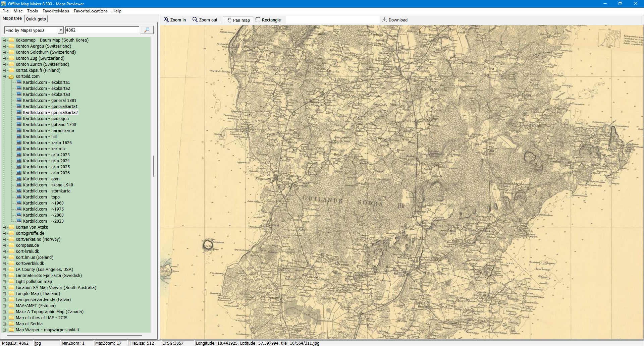Expand the Kartat.kapsi.fi (Finland) node

pyautogui.click(x=4, y=70)
